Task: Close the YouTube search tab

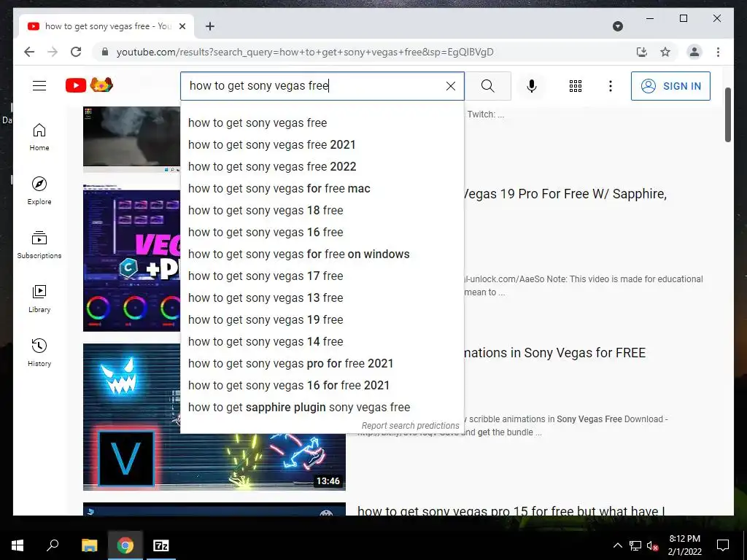Action: (182, 27)
